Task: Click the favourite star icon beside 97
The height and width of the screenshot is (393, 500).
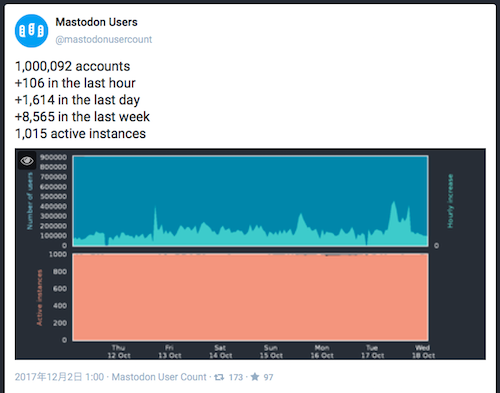Action: pos(255,377)
